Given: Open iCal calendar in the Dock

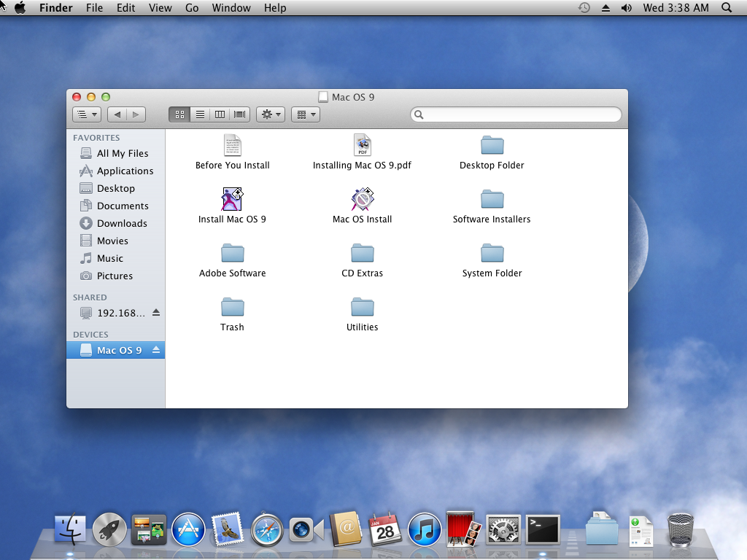Looking at the screenshot, I should tap(385, 529).
